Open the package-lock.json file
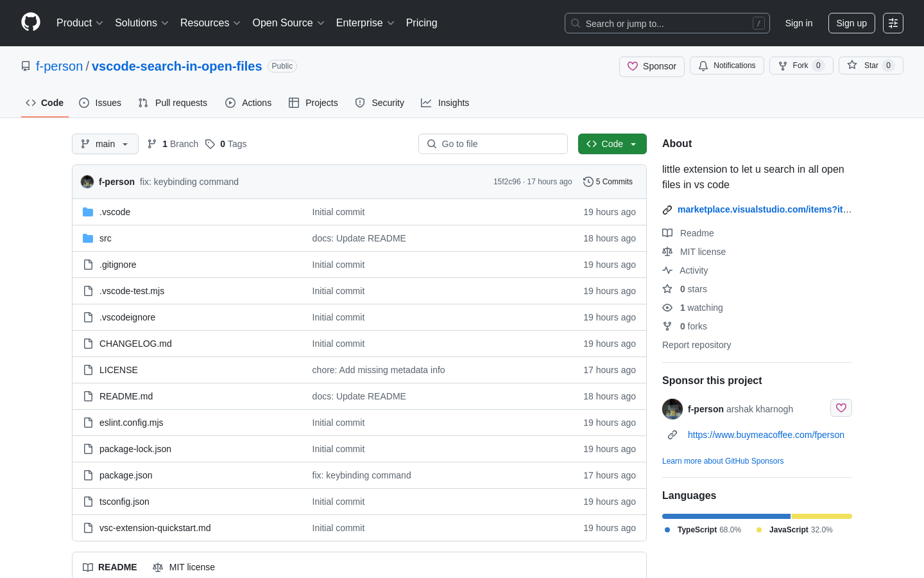 (135, 449)
